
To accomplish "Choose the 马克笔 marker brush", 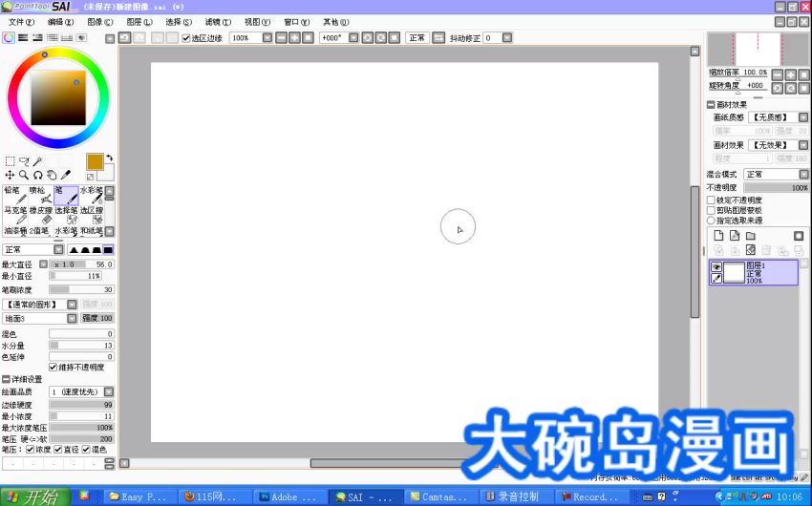I will click(x=15, y=216).
